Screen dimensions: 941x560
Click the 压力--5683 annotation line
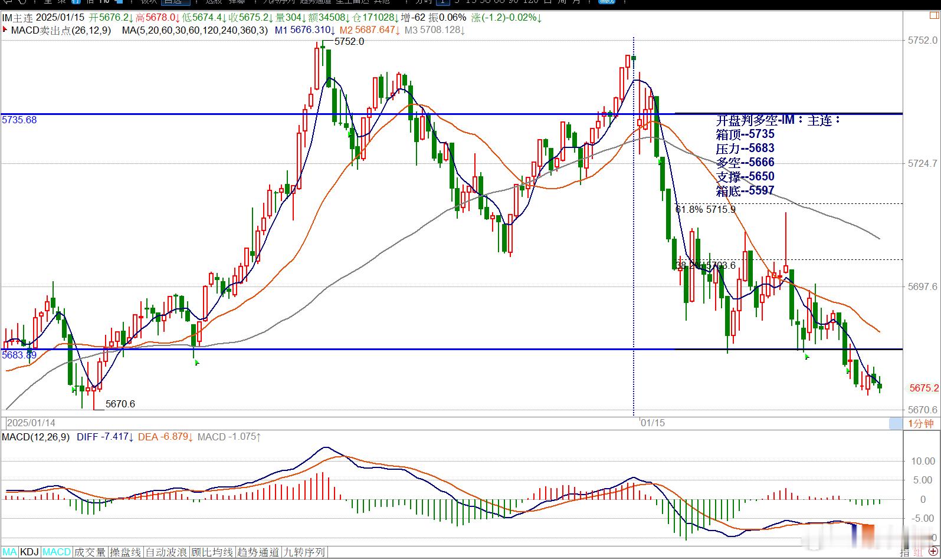[745, 149]
